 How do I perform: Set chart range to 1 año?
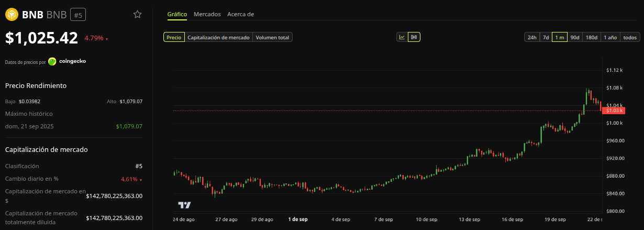coord(610,37)
